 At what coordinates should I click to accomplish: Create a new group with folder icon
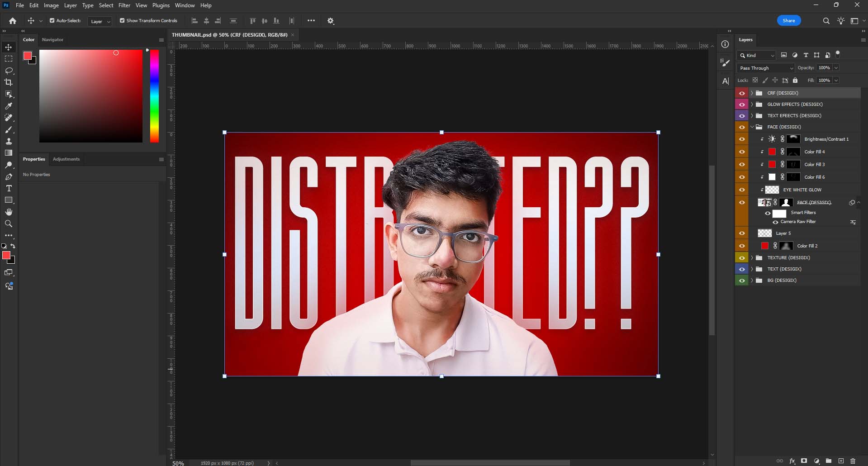click(829, 461)
